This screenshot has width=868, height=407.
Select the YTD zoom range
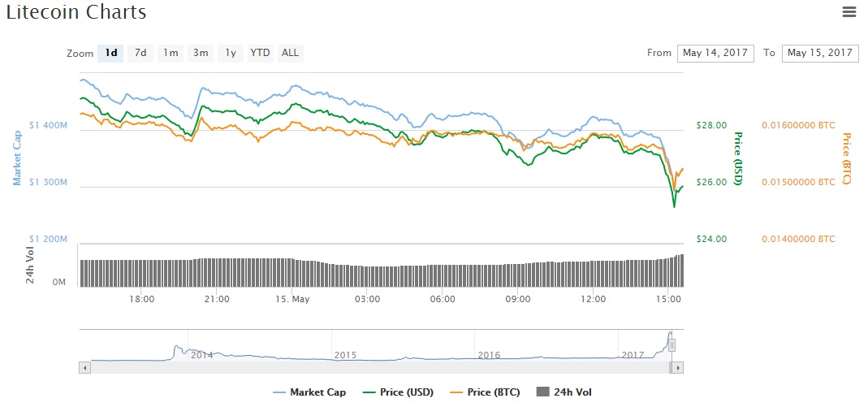tap(260, 53)
